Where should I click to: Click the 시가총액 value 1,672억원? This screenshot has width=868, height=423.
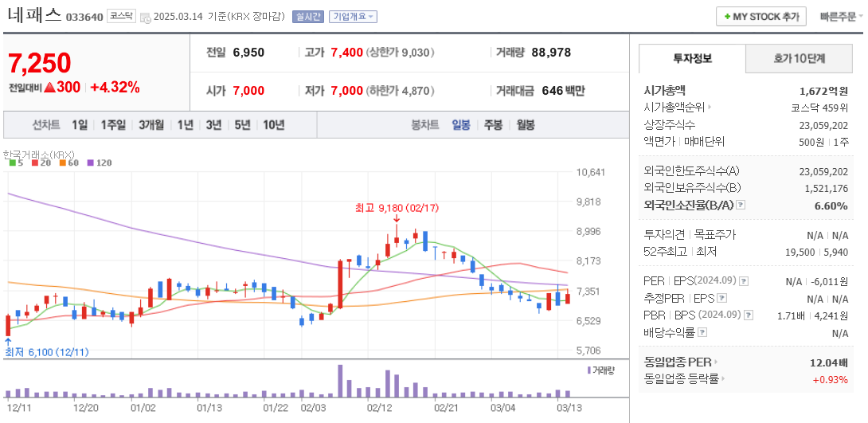click(824, 91)
